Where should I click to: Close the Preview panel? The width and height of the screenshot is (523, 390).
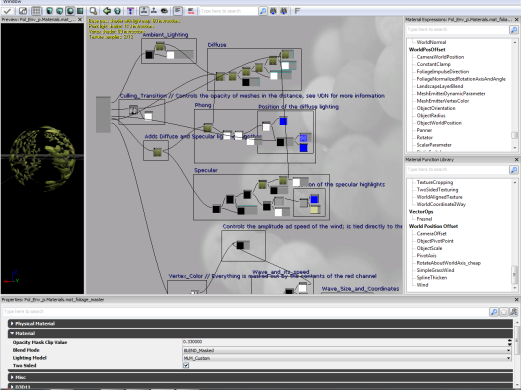pyautogui.click(x=80, y=20)
